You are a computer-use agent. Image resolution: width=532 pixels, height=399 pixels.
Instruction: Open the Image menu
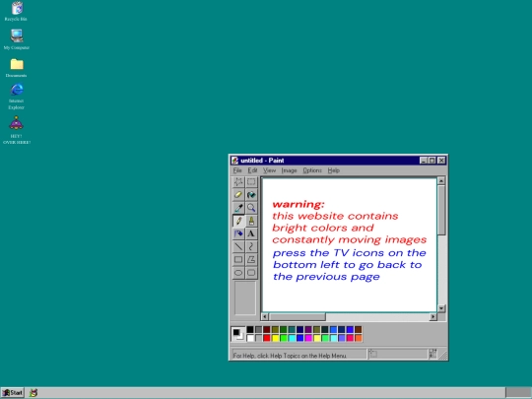[x=289, y=170]
